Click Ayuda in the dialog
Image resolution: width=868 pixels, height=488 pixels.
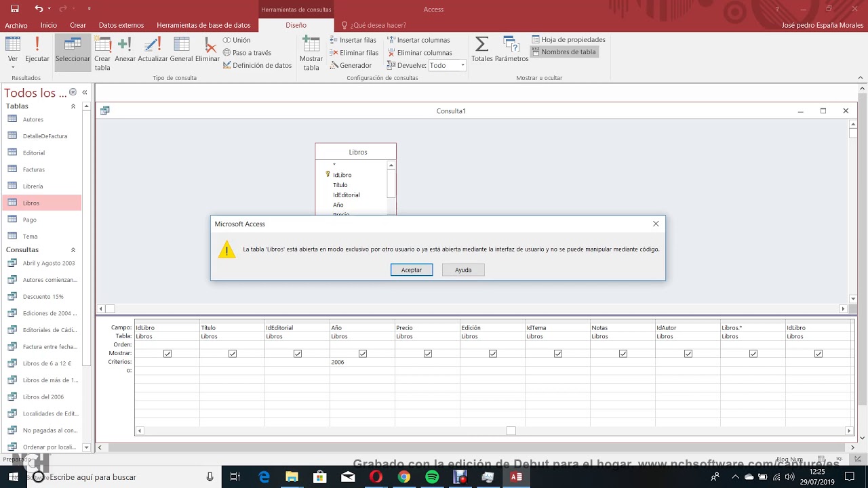point(463,270)
